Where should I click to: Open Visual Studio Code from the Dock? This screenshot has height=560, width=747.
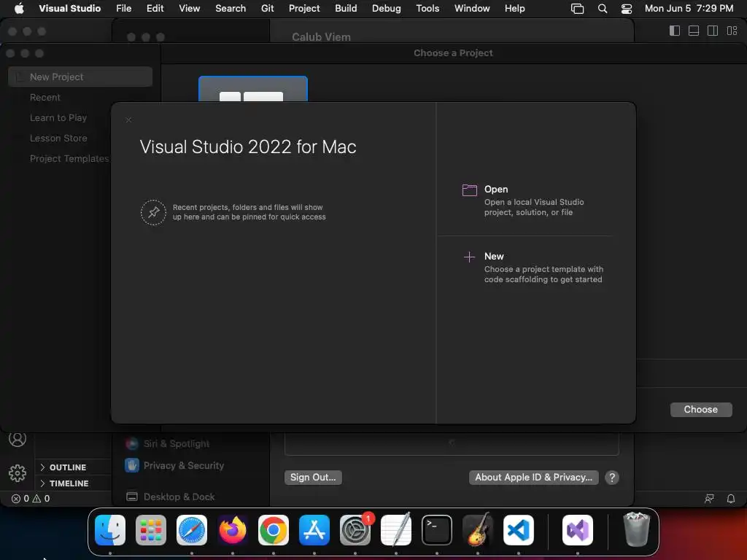519,530
